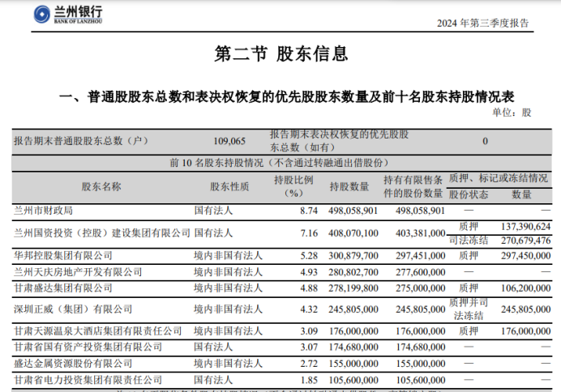This screenshot has height=392, width=561.
Task: Click the 单位：股 unit label
Action: pyautogui.click(x=512, y=113)
